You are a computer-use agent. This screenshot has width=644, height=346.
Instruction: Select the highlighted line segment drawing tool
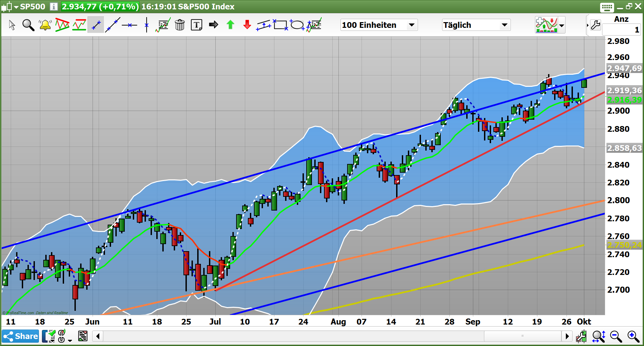tap(96, 25)
